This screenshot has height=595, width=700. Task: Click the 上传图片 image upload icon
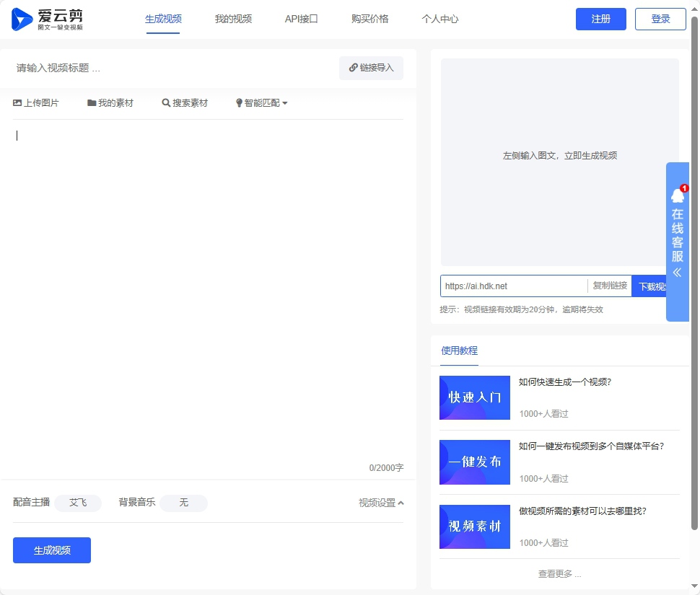pyautogui.click(x=17, y=102)
